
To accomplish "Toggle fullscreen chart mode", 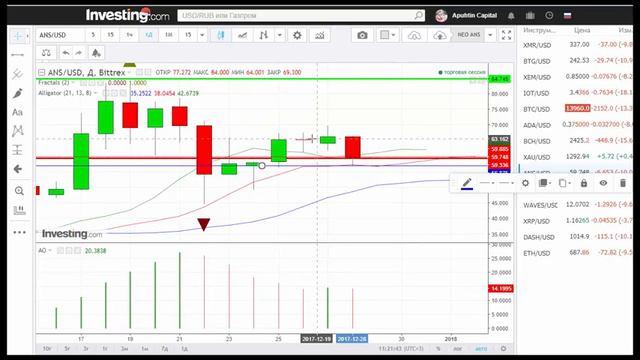I will tap(506, 36).
